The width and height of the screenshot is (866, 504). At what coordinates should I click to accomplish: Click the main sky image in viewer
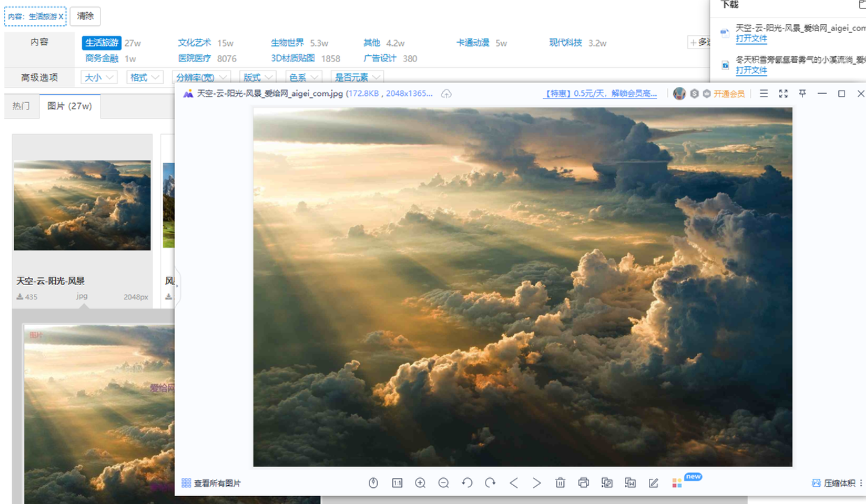pos(522,287)
